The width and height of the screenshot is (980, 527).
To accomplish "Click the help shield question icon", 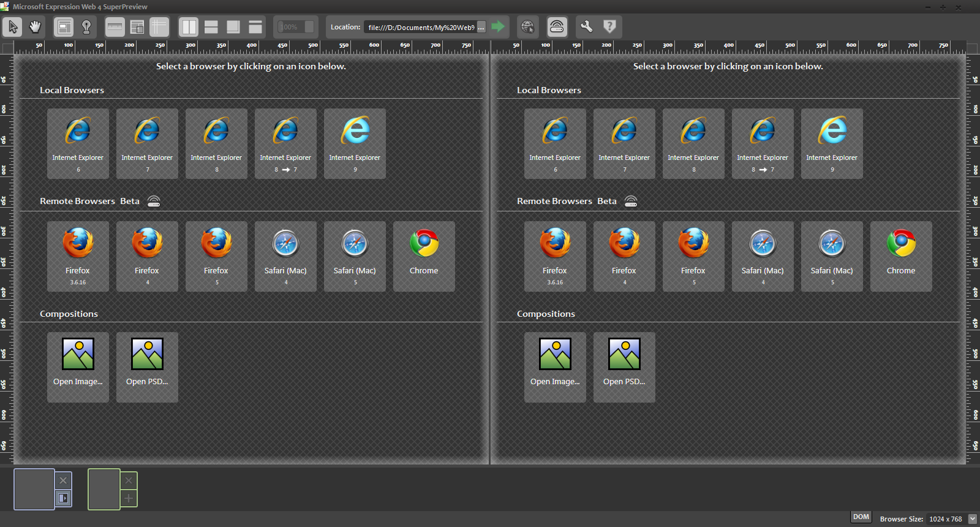I will [x=609, y=27].
